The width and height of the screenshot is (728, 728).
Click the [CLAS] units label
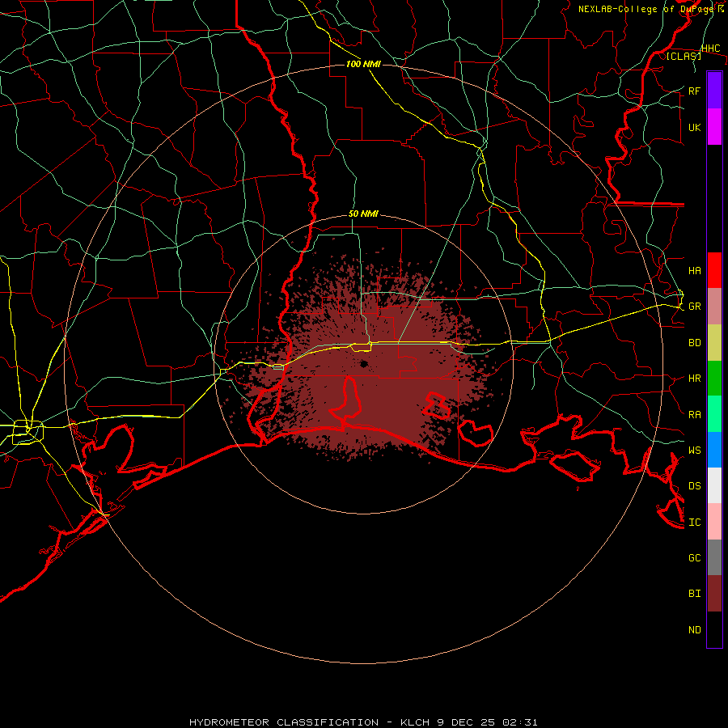pyautogui.click(x=684, y=56)
